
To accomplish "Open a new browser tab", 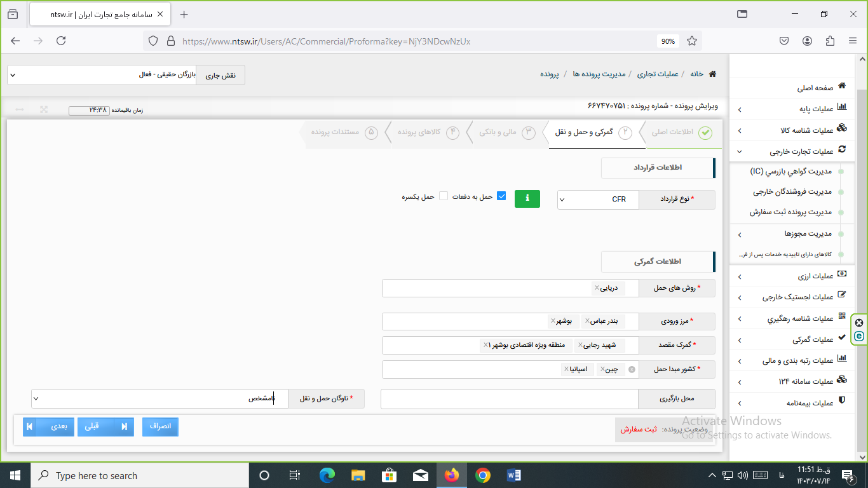I will coord(184,14).
